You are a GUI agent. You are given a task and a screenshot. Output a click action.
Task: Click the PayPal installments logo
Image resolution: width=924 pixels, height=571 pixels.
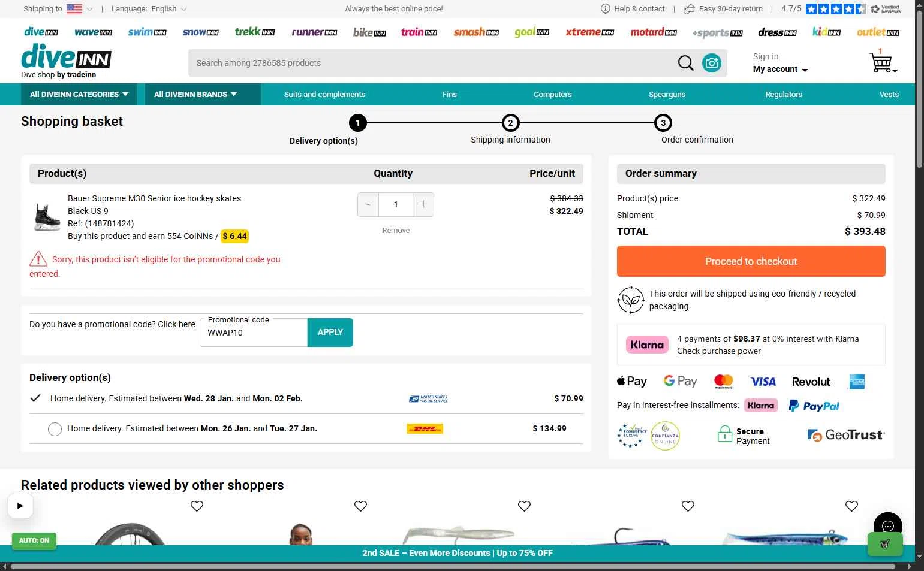[x=814, y=406]
